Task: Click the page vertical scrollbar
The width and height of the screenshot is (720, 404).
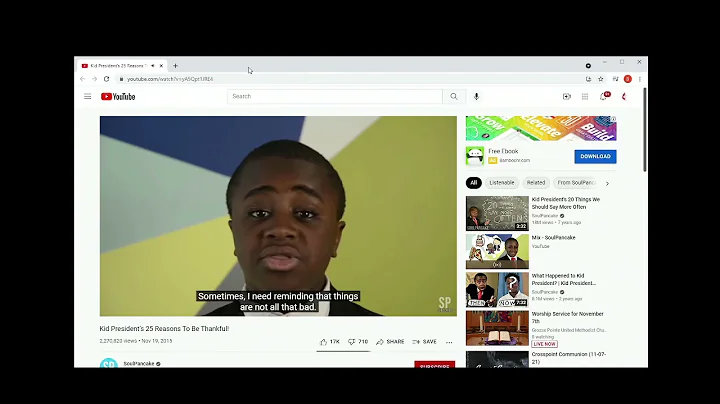Action: click(x=645, y=130)
